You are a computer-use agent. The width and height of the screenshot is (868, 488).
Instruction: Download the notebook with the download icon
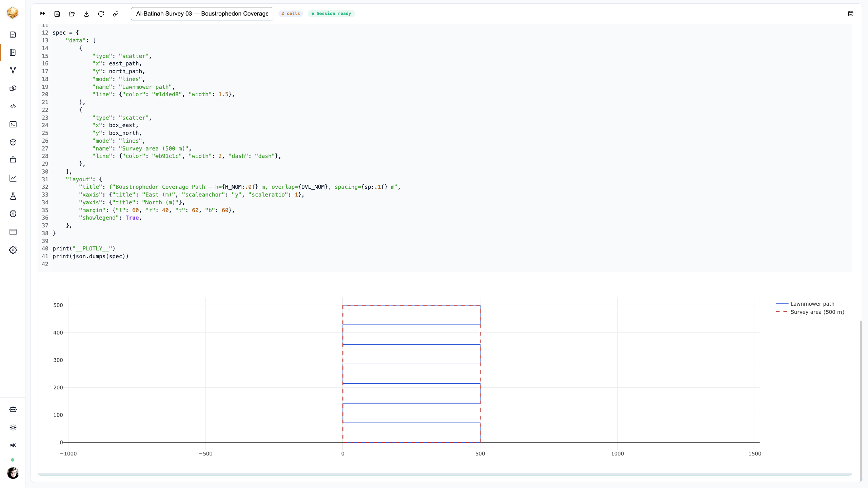(86, 14)
